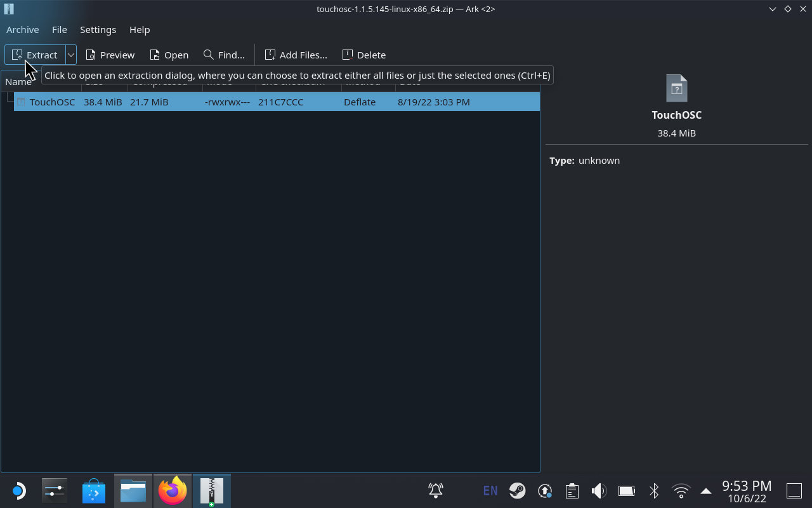Click the Extract button
The image size is (812, 508).
(x=35, y=55)
